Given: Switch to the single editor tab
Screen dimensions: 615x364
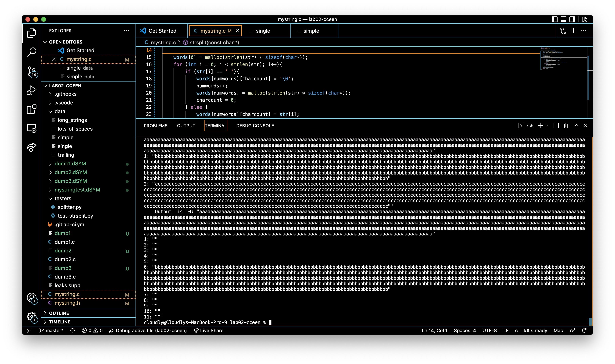Looking at the screenshot, I should pos(263,31).
